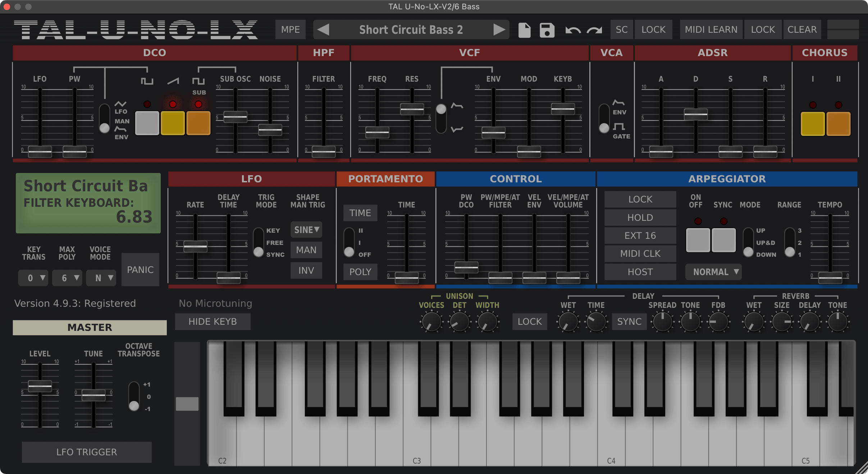
Task: Toggle the DCO sub oscillator button
Action: 198,123
